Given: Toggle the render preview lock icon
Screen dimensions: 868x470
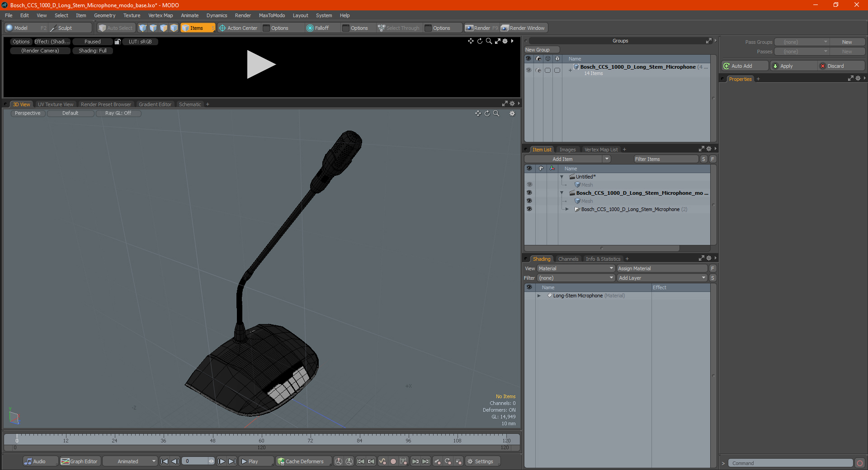Looking at the screenshot, I should pyautogui.click(x=118, y=42).
